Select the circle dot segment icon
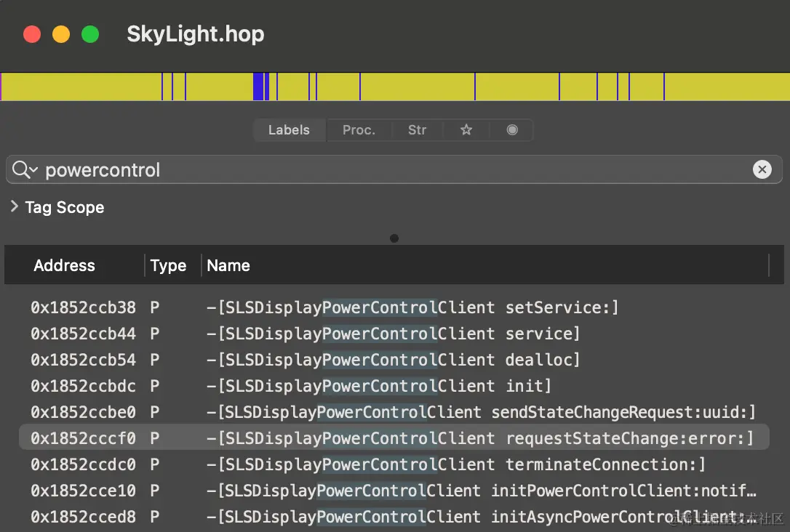Screen dimensions: 790x532 click(512, 130)
